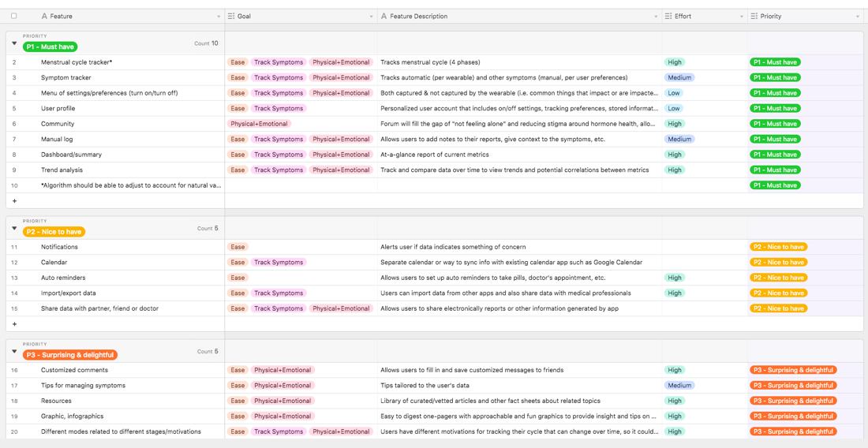Add a new record under the P2 group
This screenshot has width=868, height=448.
coord(14,324)
